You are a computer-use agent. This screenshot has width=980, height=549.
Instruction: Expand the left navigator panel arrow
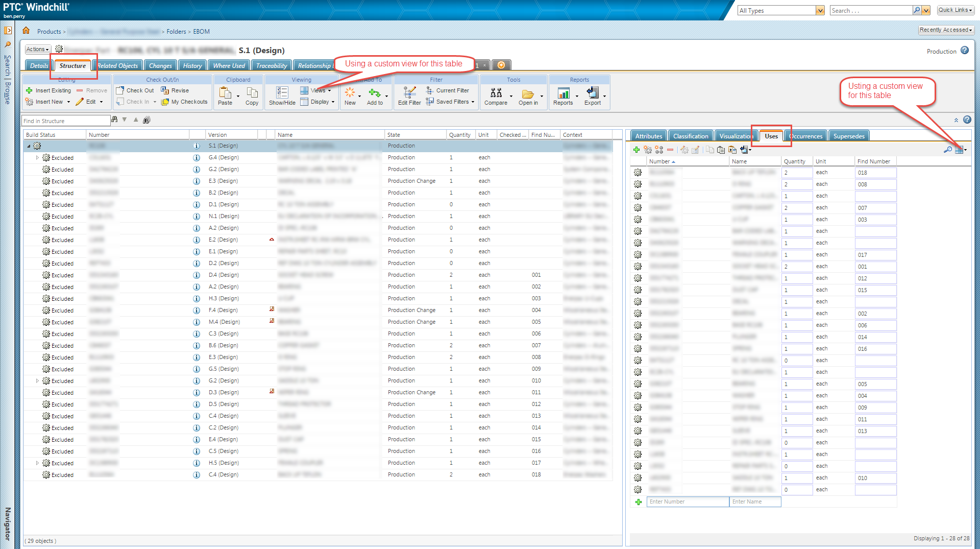pos(8,31)
